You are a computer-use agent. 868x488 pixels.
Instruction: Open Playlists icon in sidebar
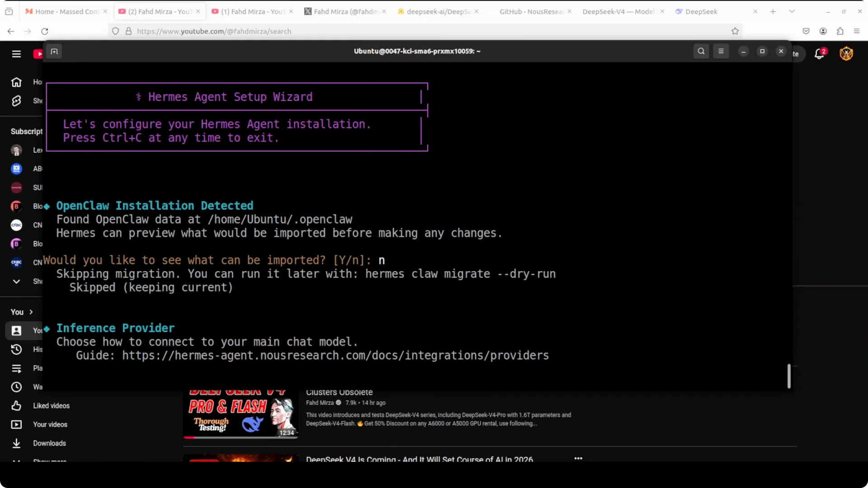pyautogui.click(x=16, y=368)
